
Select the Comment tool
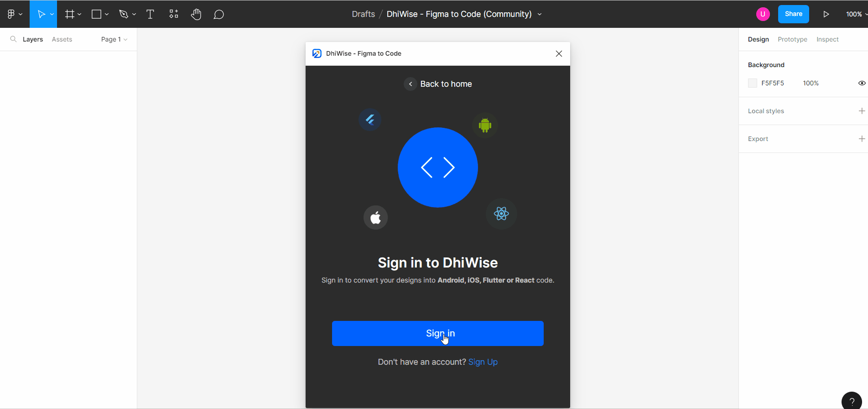point(219,15)
